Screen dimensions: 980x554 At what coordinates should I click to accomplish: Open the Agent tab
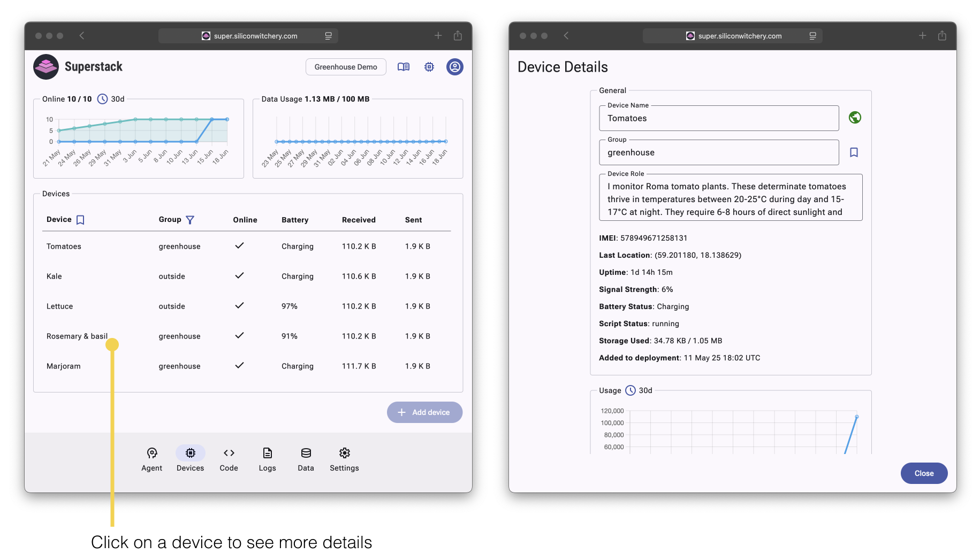coord(152,459)
